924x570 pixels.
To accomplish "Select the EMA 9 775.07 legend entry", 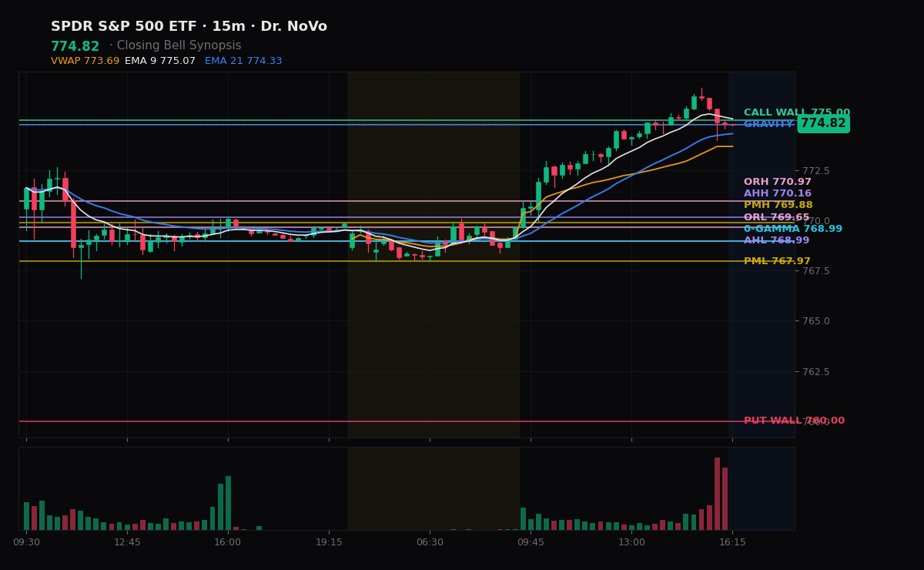I will point(160,62).
